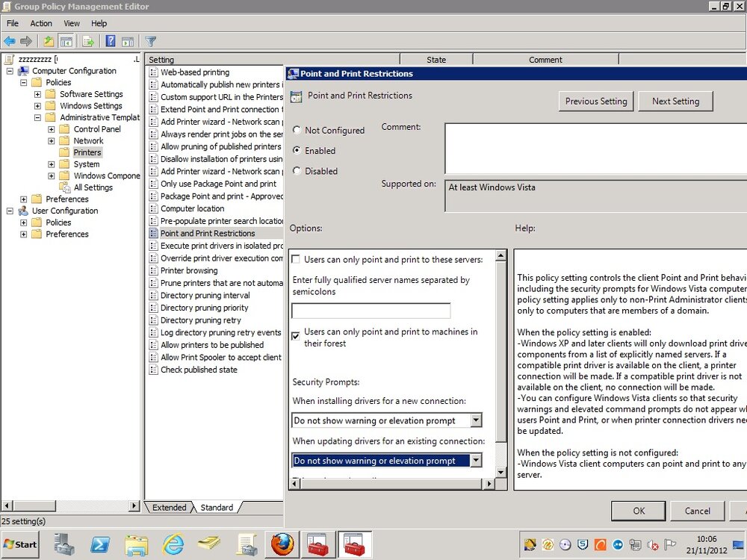
Task: Open Help with the blue question mark icon
Action: (111, 41)
